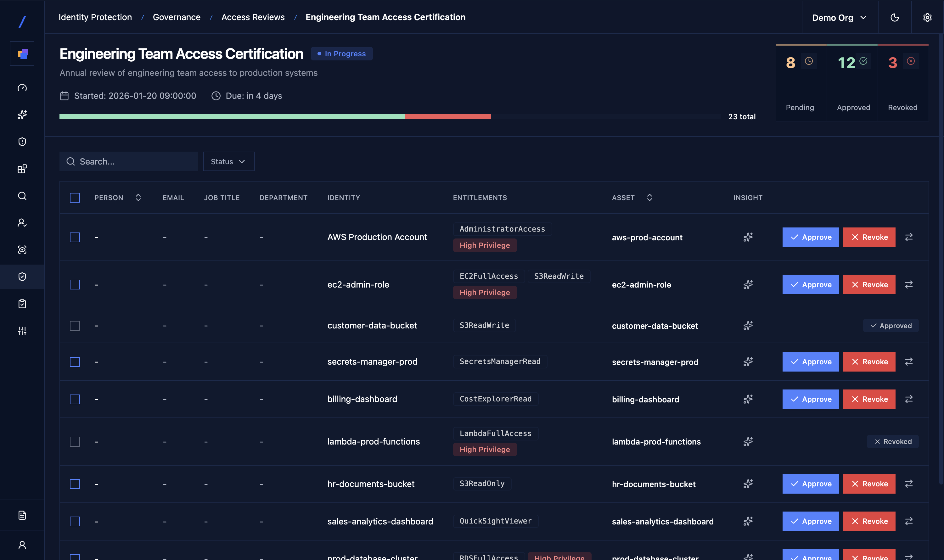The width and height of the screenshot is (944, 560).
Task: Approve access for secrets-manager-prod
Action: point(810,361)
